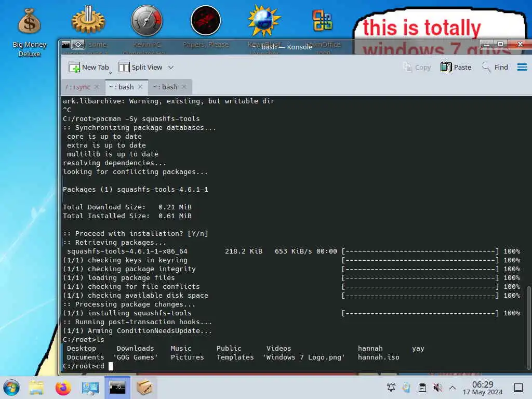Open the system settings taskbar icon
This screenshot has width=532, height=399.
click(x=90, y=388)
